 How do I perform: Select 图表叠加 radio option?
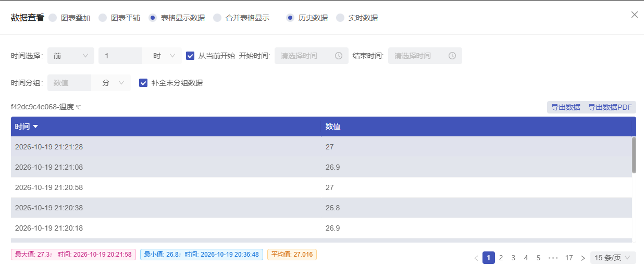point(53,18)
